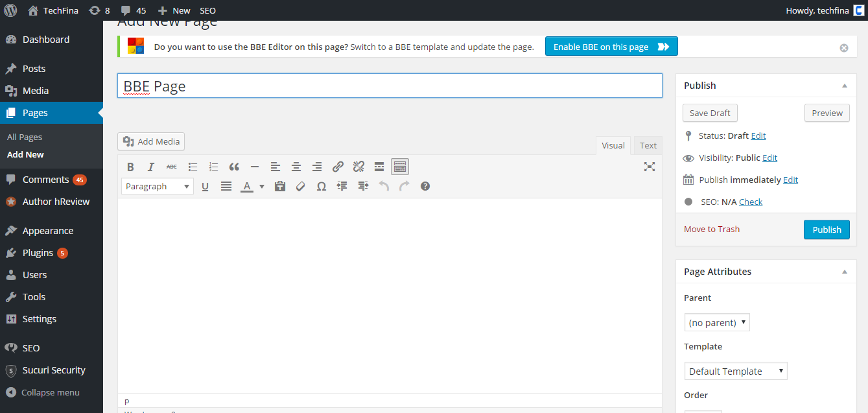The height and width of the screenshot is (413, 868).
Task: Click the Save Draft button
Action: click(x=710, y=113)
